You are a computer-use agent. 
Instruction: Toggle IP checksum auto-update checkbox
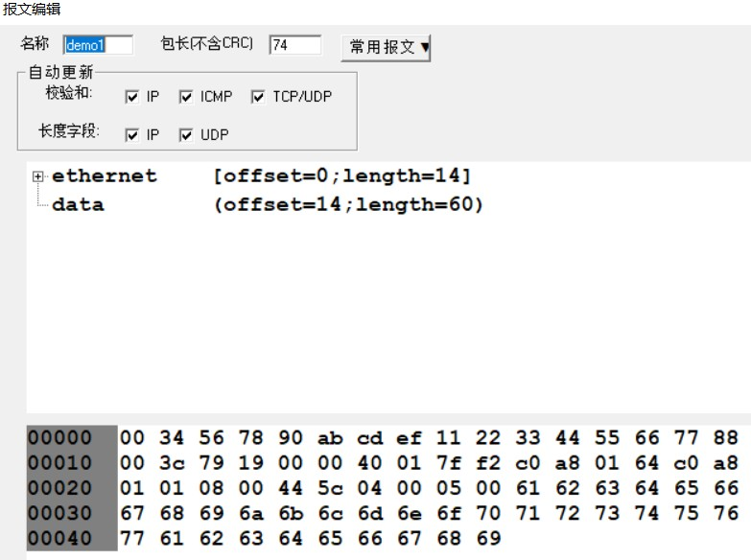point(132,97)
